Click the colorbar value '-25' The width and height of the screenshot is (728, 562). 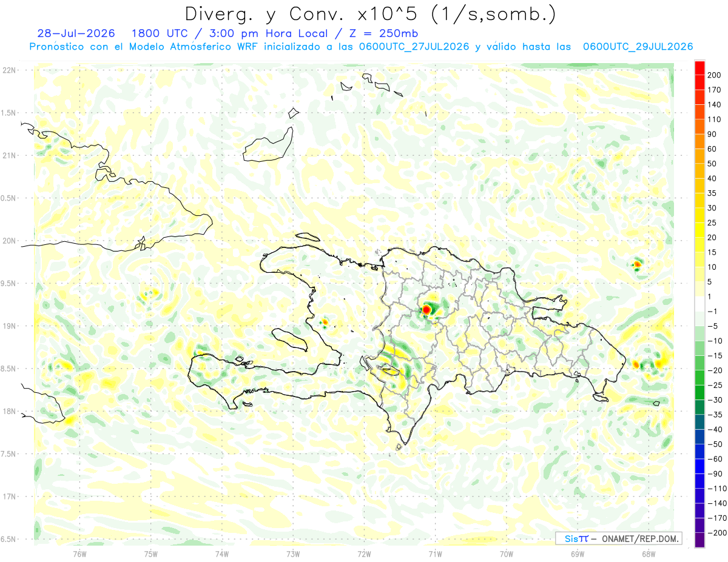715,385
